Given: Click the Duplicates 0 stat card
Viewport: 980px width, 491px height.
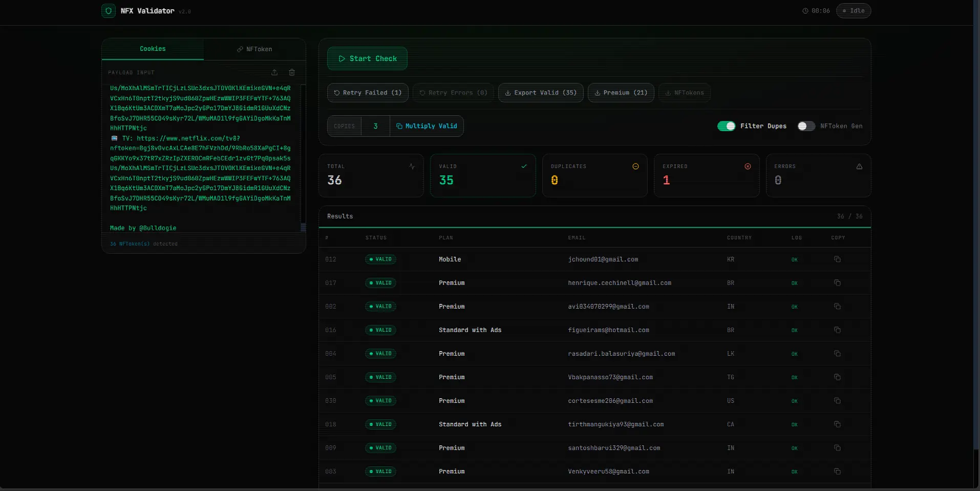Looking at the screenshot, I should [595, 175].
